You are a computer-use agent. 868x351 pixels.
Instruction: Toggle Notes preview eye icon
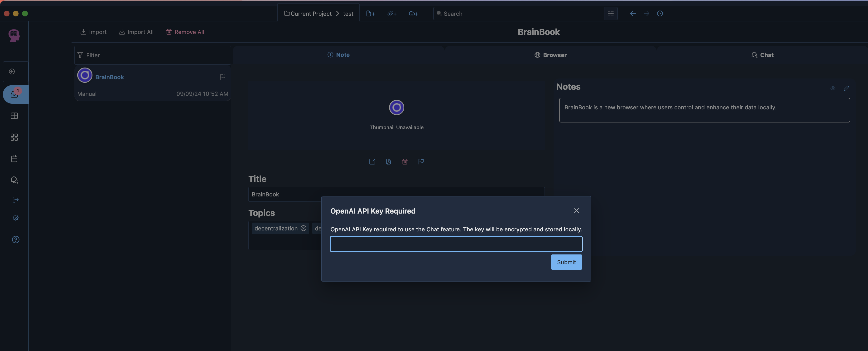833,88
